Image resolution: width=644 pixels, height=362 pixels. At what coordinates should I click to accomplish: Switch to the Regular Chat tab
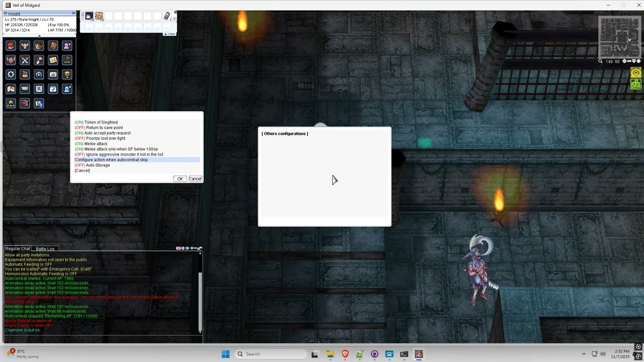tap(18, 249)
